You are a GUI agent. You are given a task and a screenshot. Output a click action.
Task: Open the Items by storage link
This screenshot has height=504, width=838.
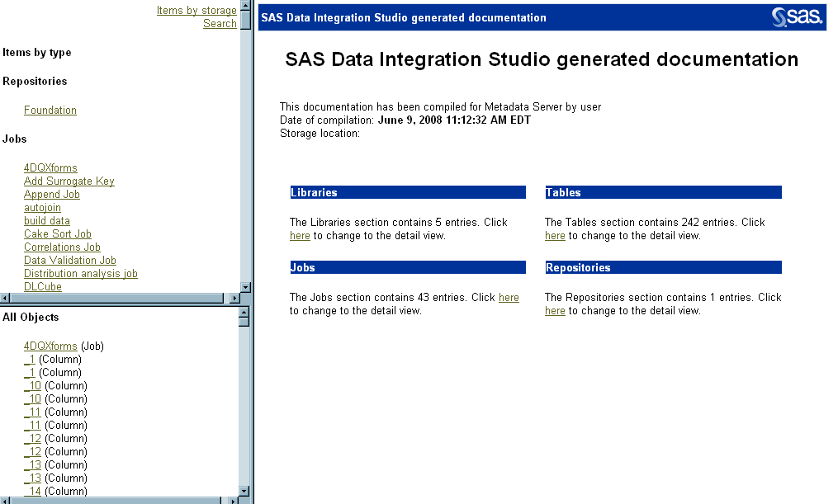(x=196, y=11)
